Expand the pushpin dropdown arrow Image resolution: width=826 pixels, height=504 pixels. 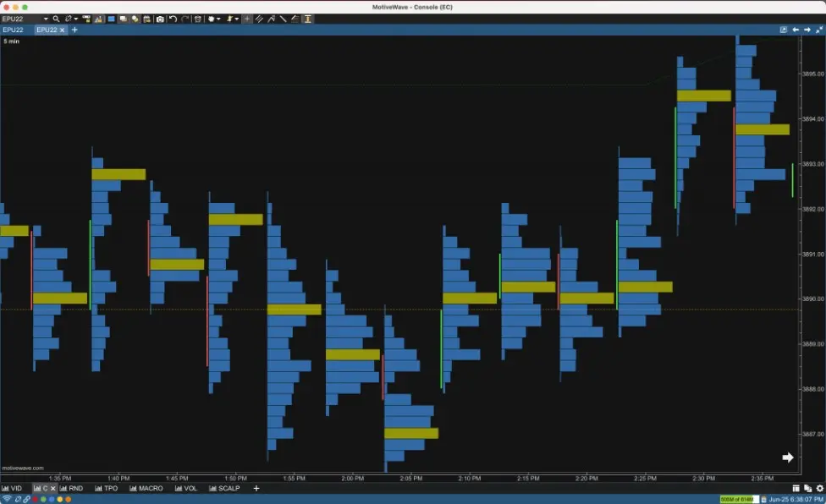pos(237,19)
